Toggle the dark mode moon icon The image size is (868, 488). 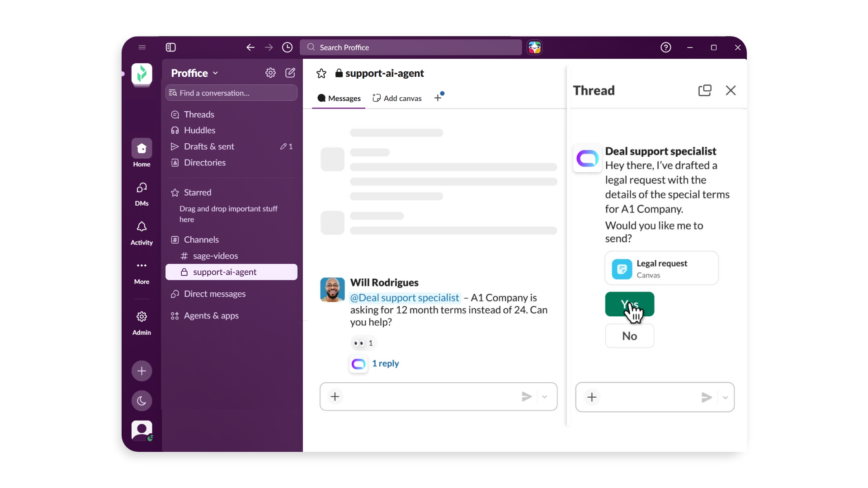pos(142,401)
